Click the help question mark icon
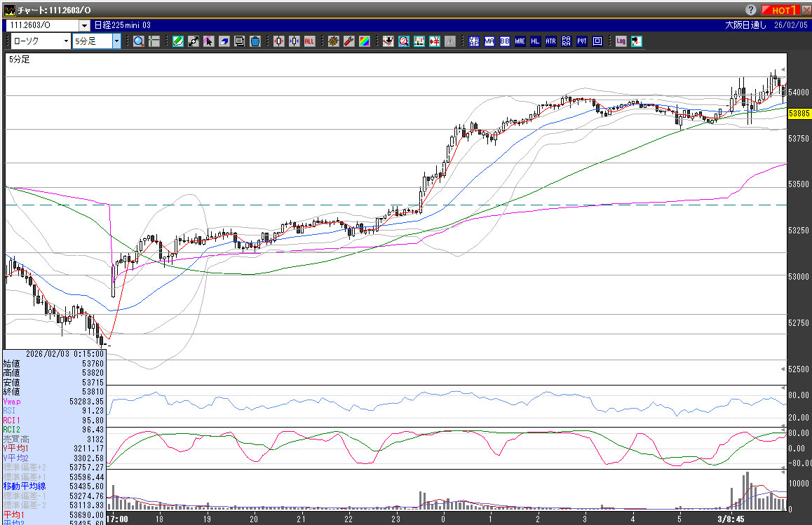 (x=751, y=11)
